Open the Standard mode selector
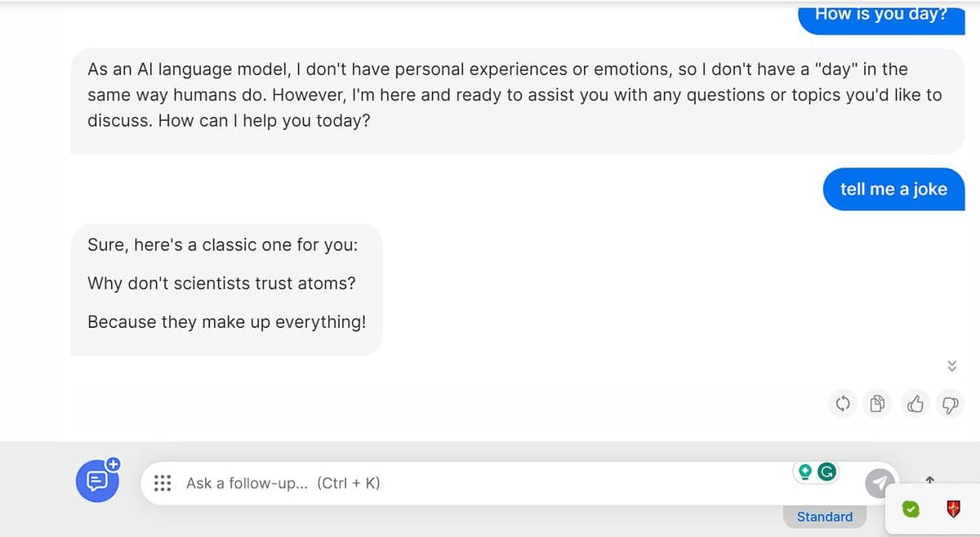The image size is (980, 537). coord(824,517)
